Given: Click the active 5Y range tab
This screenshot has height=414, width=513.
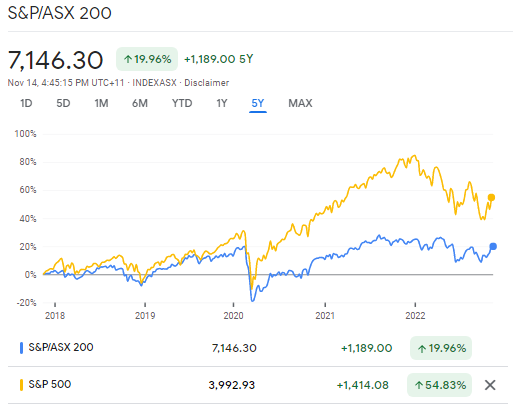Looking at the screenshot, I should (x=258, y=103).
